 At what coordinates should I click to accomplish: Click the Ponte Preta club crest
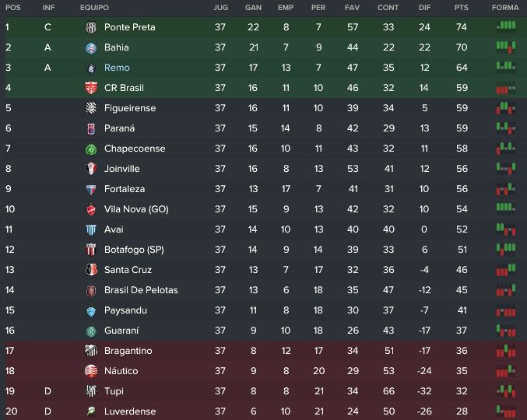tap(91, 27)
